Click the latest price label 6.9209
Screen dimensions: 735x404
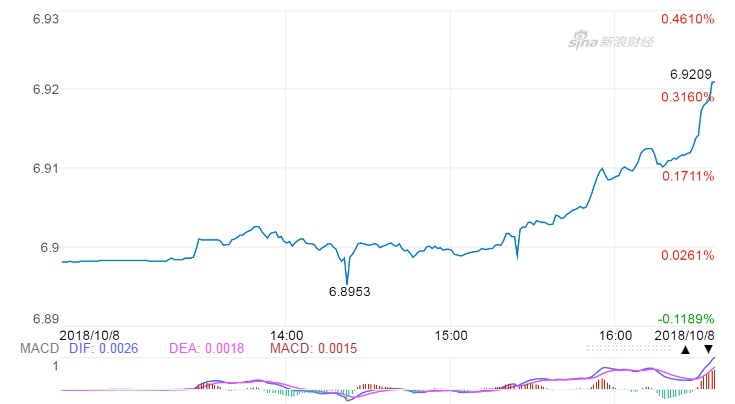(690, 74)
